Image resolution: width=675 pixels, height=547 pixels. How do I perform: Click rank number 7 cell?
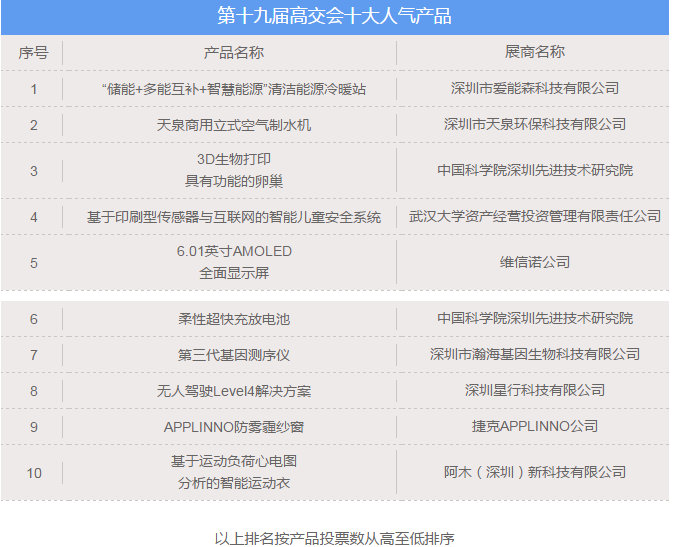click(34, 355)
